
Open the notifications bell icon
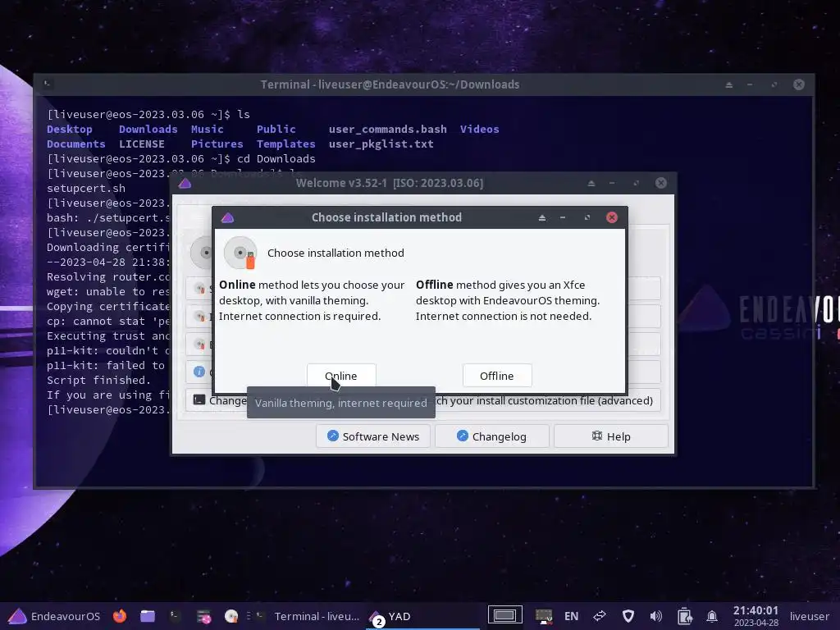coord(712,616)
